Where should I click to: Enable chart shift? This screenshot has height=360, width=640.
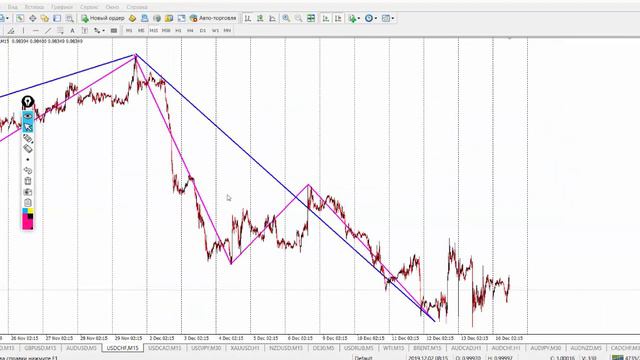(x=338, y=18)
